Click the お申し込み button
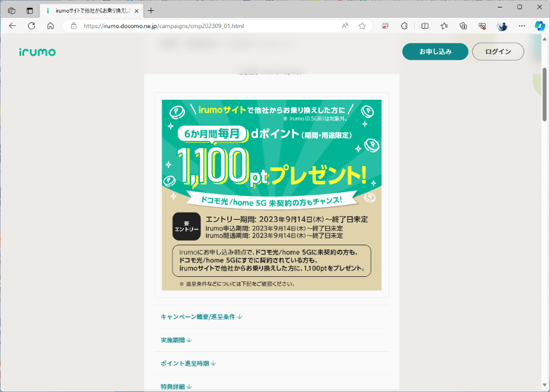Viewport: 550px width, 392px height. 435,51
